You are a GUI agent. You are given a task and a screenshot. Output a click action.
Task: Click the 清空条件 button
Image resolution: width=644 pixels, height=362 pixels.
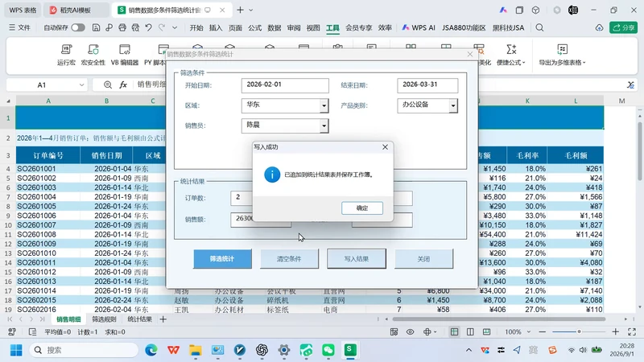coord(289,259)
